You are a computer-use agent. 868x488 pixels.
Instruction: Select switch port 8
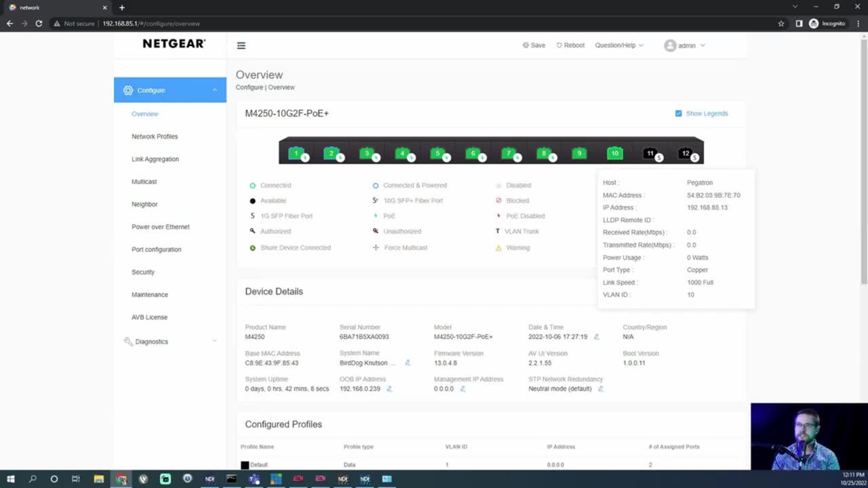pyautogui.click(x=544, y=153)
